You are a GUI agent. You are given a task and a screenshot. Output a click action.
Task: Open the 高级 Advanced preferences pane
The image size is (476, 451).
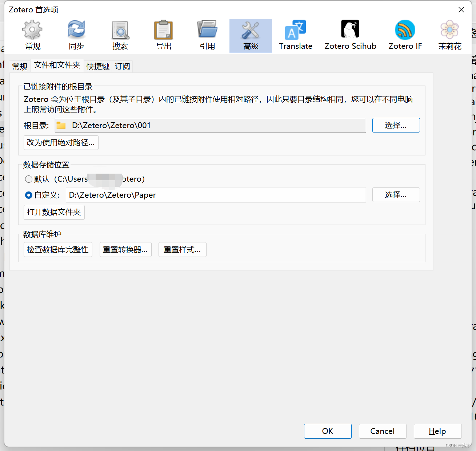(x=251, y=36)
